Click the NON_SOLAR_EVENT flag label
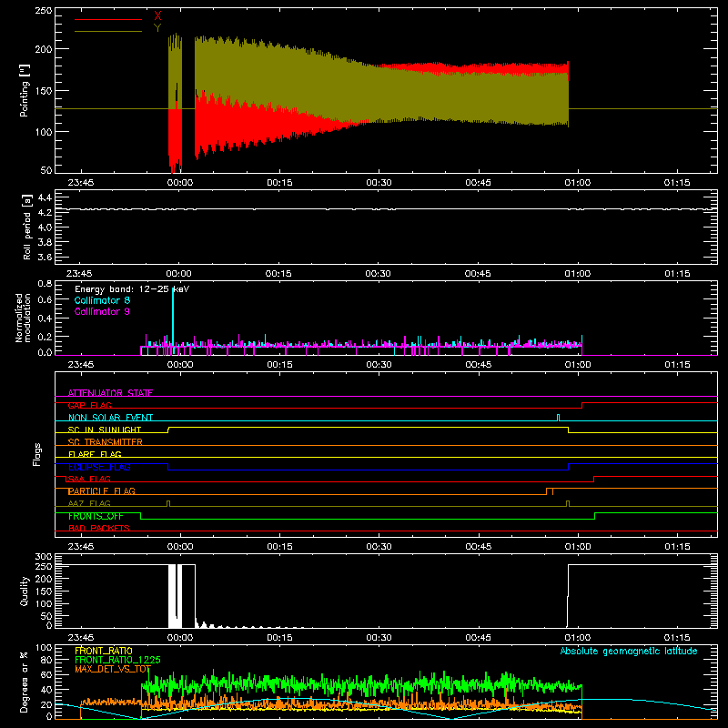Viewport: 728px width, 728px height. coord(110,418)
